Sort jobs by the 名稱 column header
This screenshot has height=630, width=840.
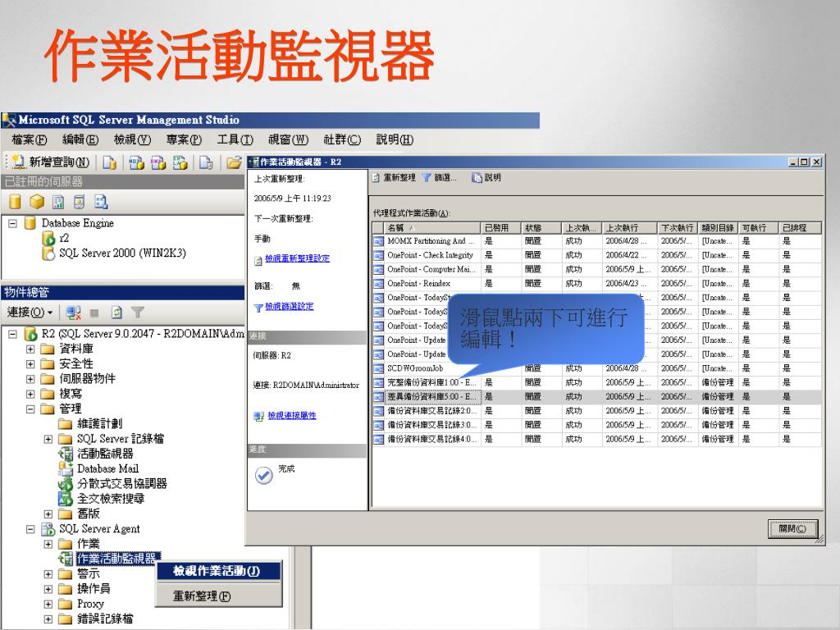431,228
